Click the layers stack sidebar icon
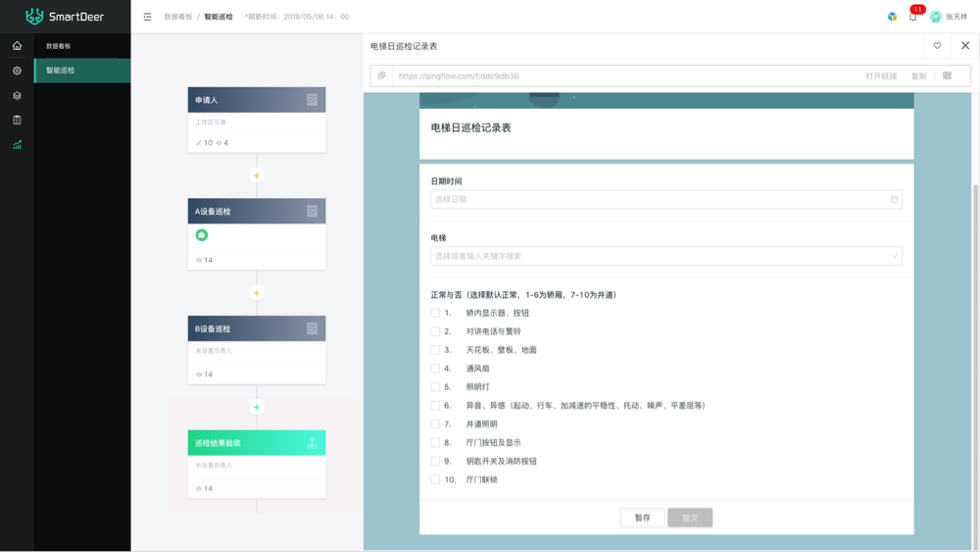 [x=17, y=96]
